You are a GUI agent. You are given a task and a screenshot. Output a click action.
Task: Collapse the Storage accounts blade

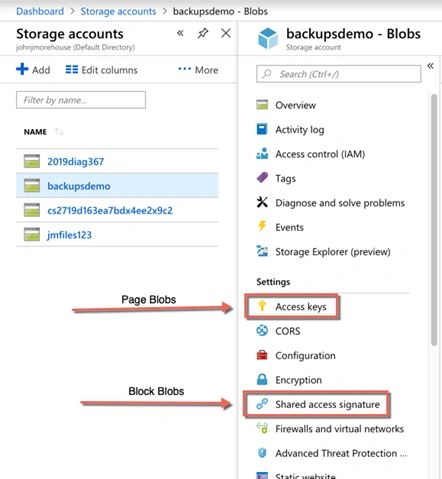pyautogui.click(x=180, y=33)
